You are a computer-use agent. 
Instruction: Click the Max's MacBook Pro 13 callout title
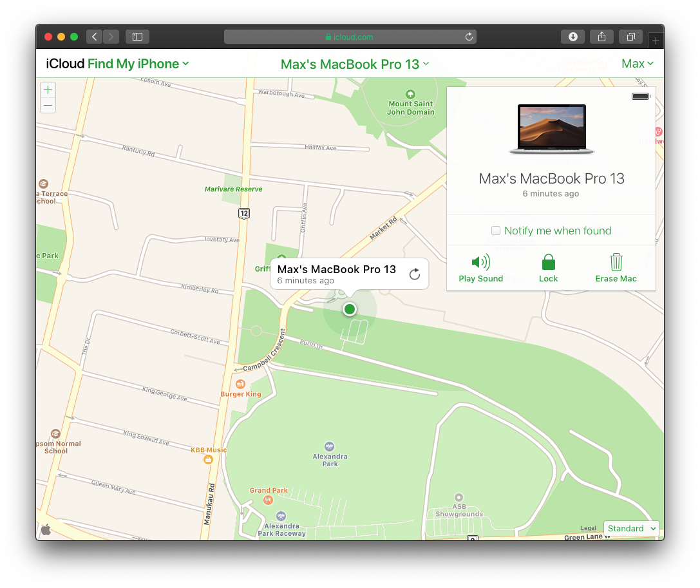(337, 269)
